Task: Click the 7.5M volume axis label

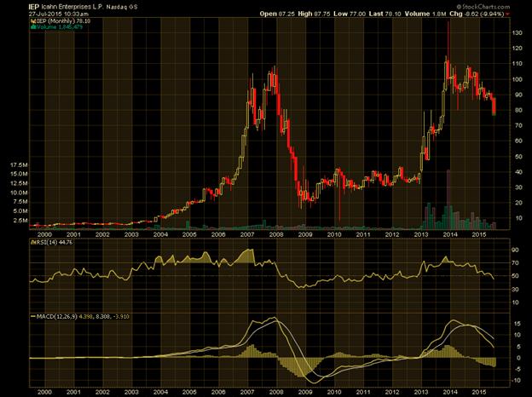Action: click(x=20, y=202)
